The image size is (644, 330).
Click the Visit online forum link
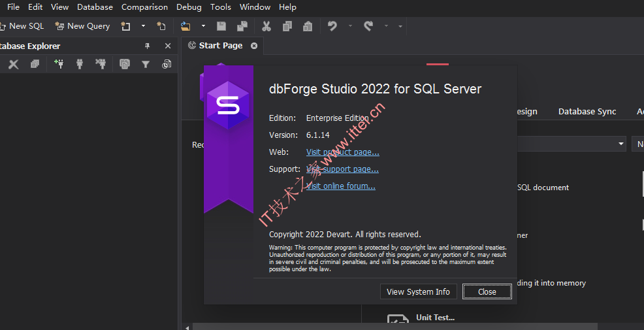(340, 186)
